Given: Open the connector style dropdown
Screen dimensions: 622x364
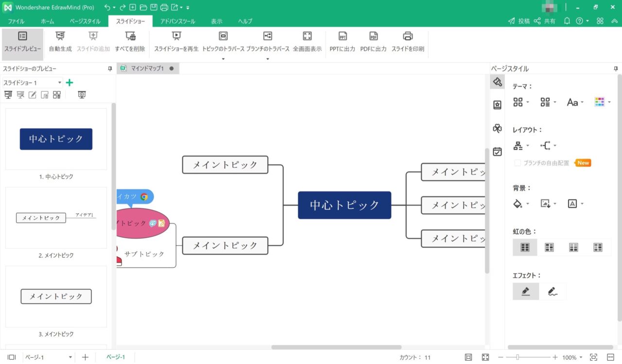Looking at the screenshot, I should 548,146.
